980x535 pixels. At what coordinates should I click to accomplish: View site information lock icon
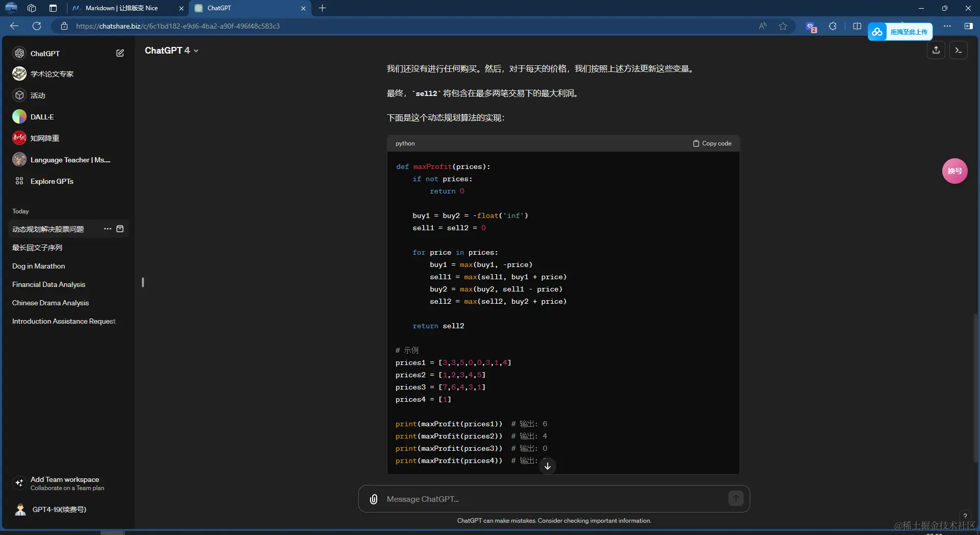point(64,26)
